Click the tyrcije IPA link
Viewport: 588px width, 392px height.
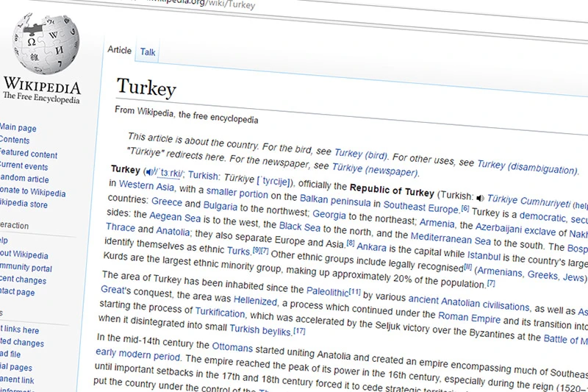click(276, 181)
